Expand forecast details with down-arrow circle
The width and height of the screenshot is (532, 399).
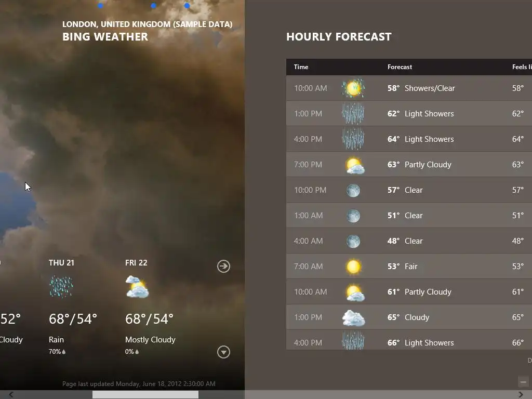click(x=223, y=352)
